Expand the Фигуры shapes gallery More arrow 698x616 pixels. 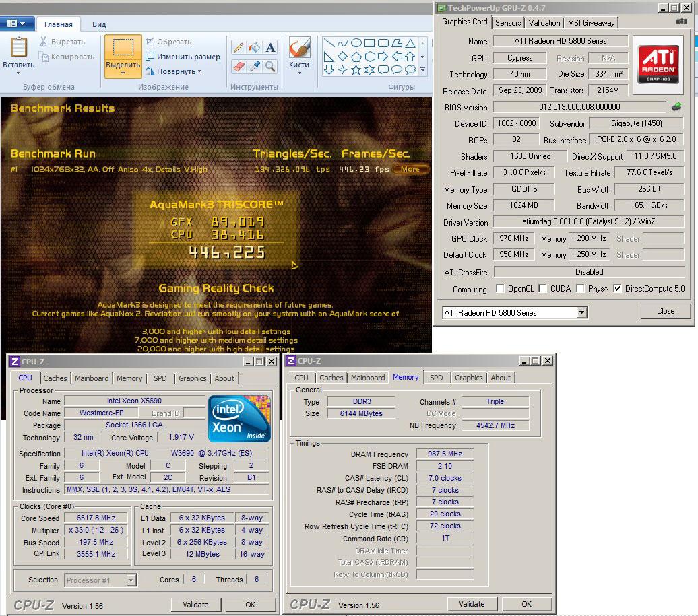click(x=423, y=70)
